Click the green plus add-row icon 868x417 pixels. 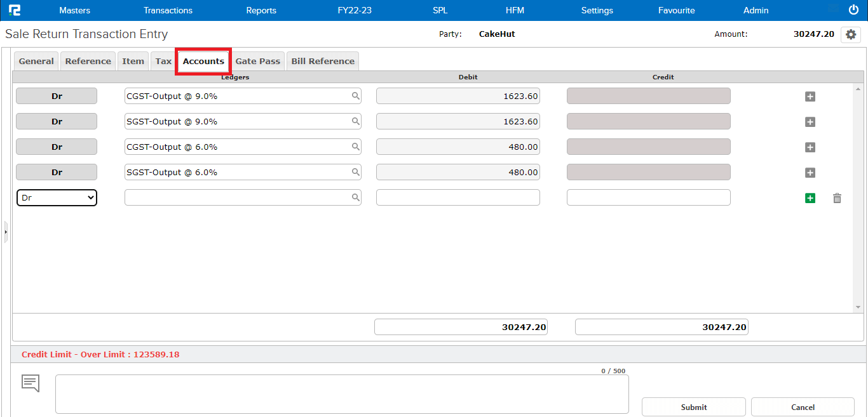point(810,198)
